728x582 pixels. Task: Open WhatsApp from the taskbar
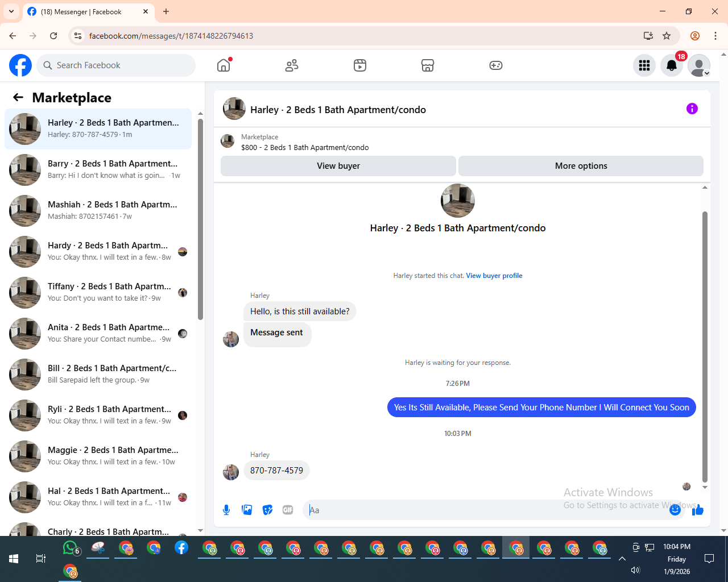69,548
